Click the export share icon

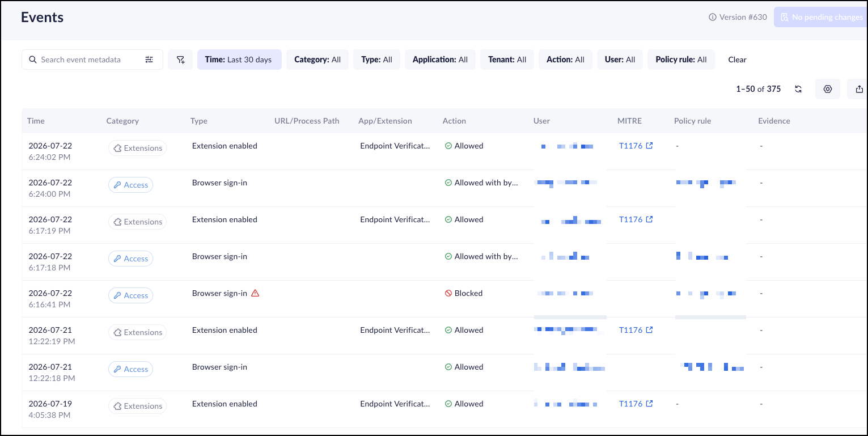(859, 89)
